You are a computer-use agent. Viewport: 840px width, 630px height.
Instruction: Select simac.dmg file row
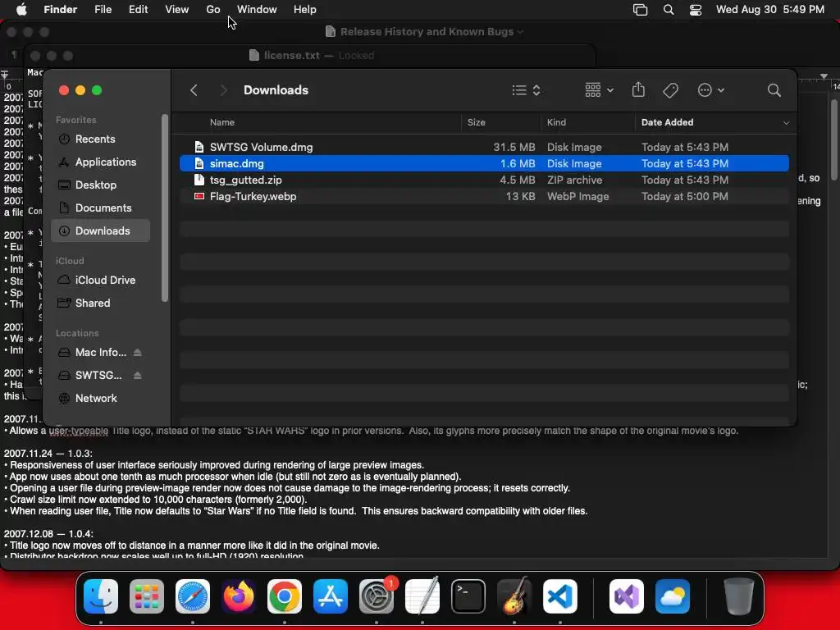484,163
